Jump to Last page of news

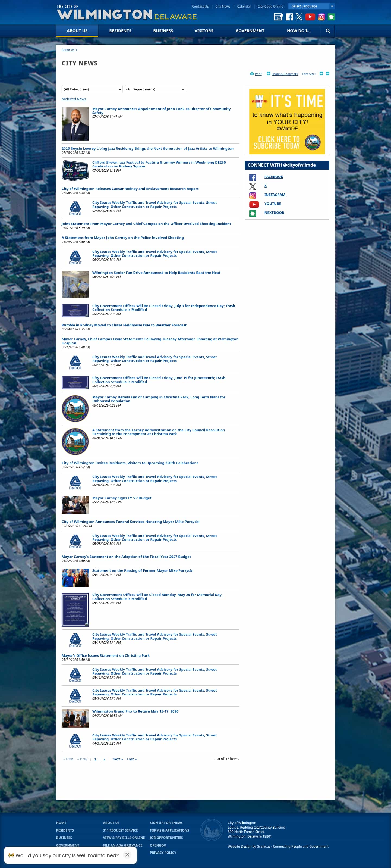pyautogui.click(x=132, y=759)
